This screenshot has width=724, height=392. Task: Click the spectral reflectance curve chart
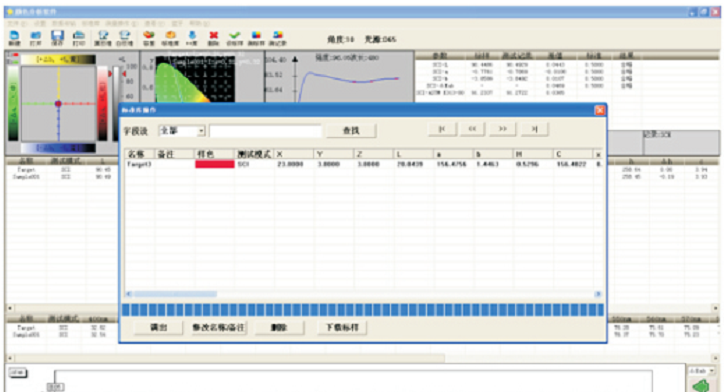[x=340, y=77]
